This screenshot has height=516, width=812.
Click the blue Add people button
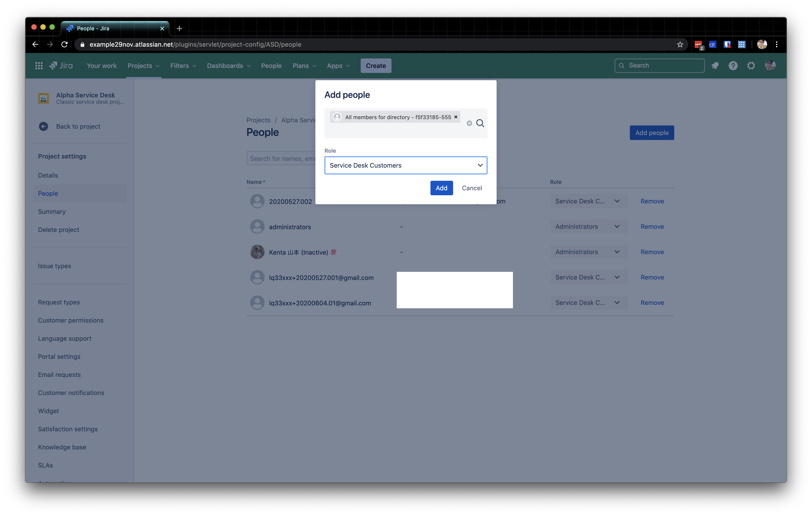pyautogui.click(x=652, y=133)
